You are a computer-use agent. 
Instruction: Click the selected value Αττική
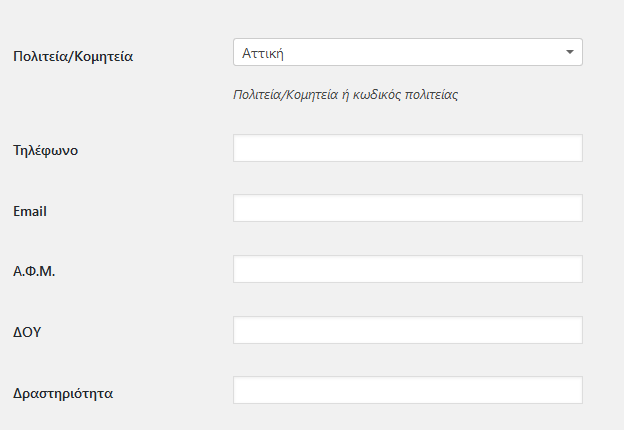click(x=265, y=52)
